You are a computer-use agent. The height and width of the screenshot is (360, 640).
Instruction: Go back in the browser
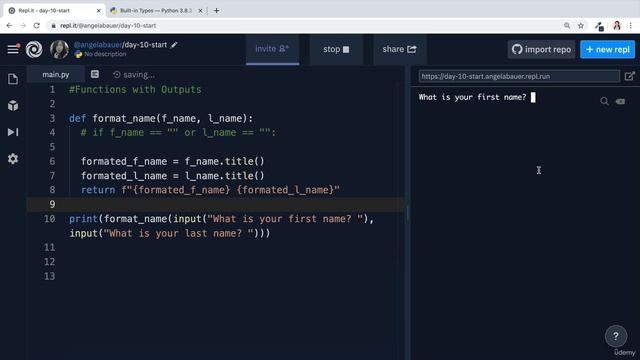9,25
